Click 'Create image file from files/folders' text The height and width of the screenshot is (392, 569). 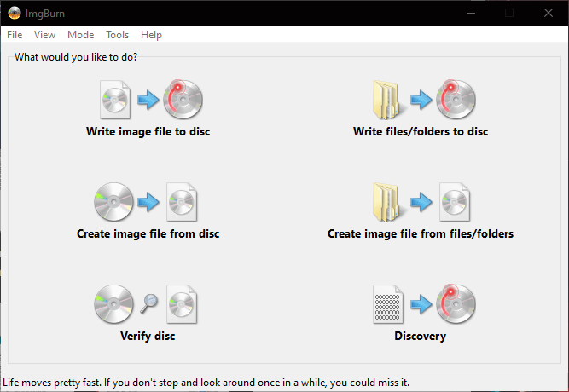pyautogui.click(x=421, y=233)
